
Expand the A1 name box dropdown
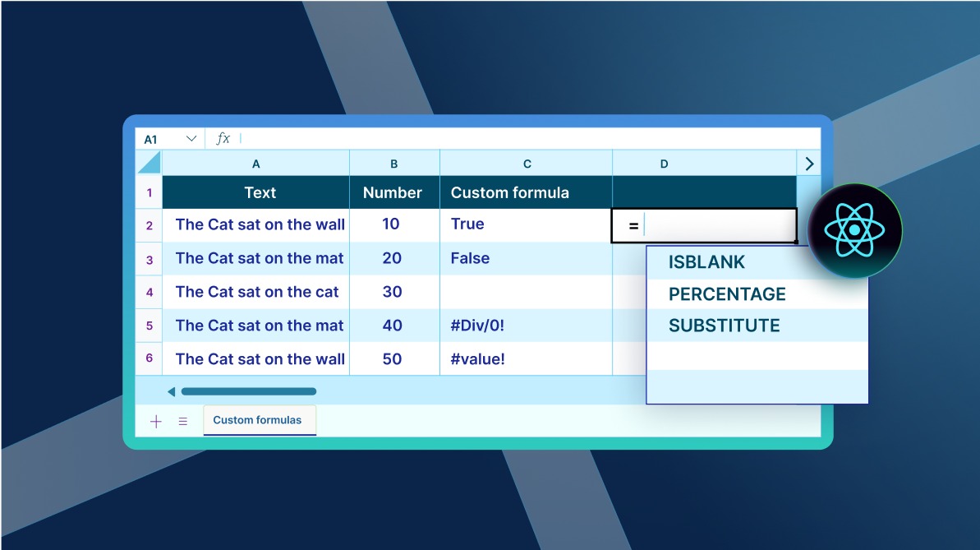coord(191,139)
